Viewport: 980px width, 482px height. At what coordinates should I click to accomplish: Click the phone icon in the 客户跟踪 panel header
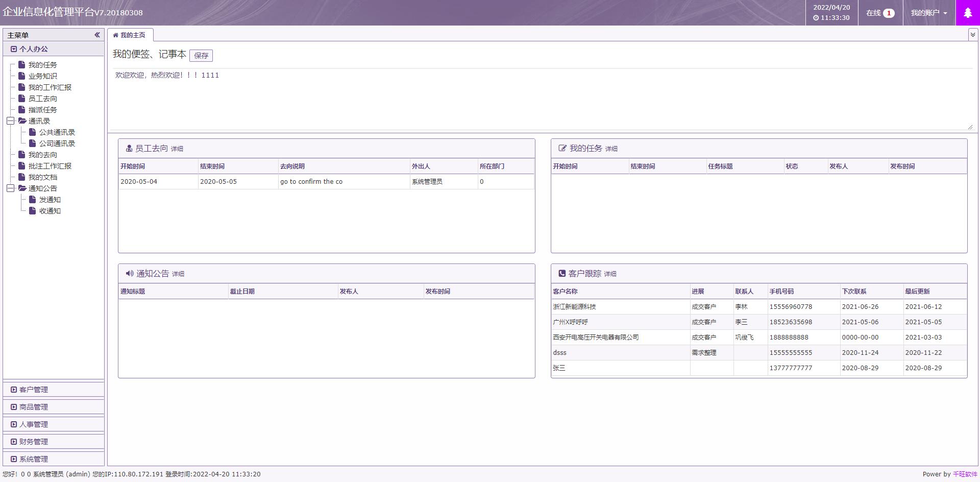tap(562, 273)
